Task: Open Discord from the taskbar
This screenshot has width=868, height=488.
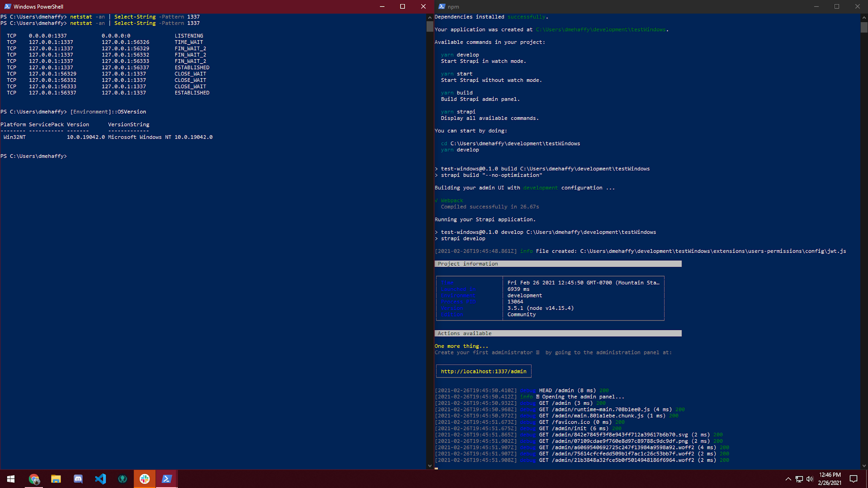Action: click(78, 479)
